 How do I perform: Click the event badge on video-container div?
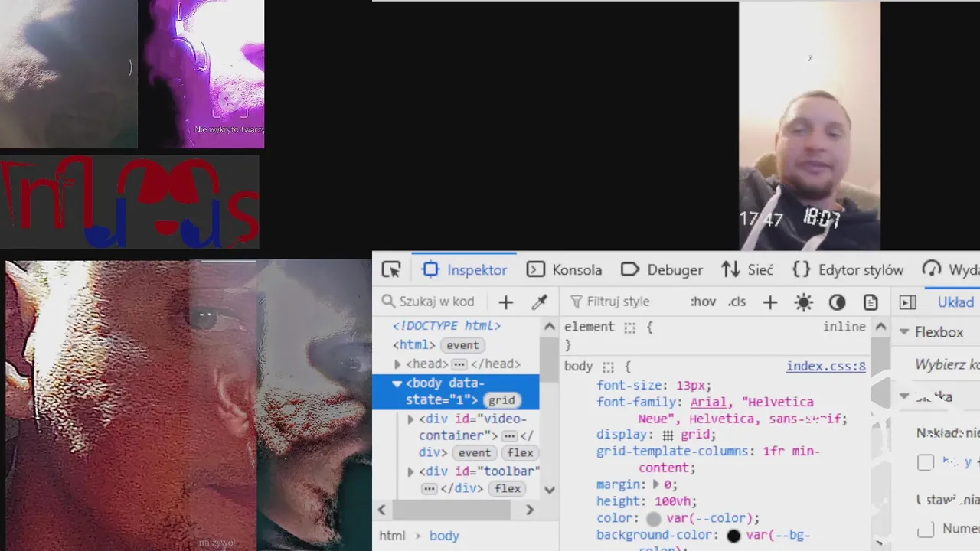point(475,453)
